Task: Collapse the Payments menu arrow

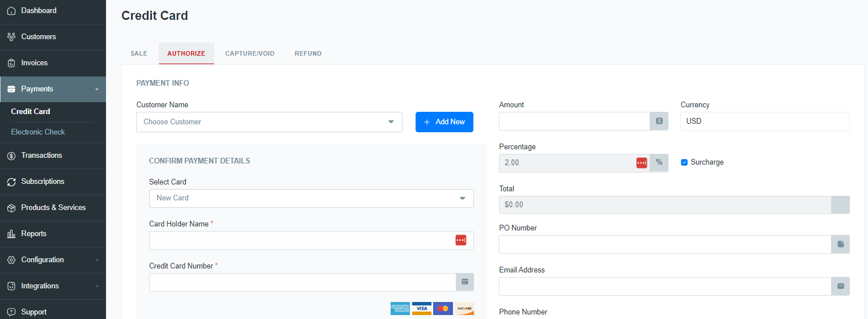Action: pos(96,90)
